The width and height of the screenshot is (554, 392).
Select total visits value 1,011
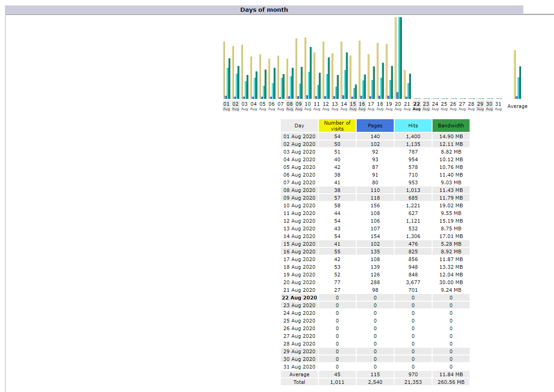337,382
